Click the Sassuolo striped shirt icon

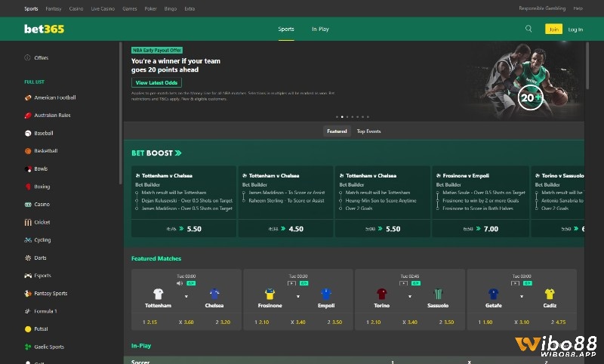(x=438, y=295)
